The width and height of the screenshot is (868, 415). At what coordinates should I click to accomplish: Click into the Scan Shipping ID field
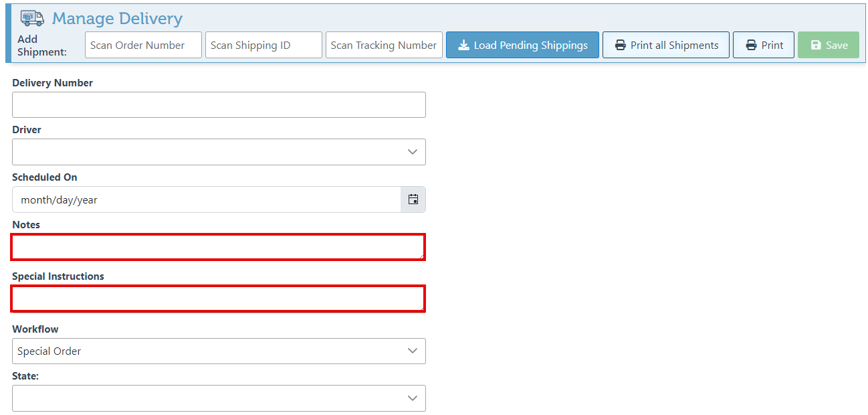(263, 45)
